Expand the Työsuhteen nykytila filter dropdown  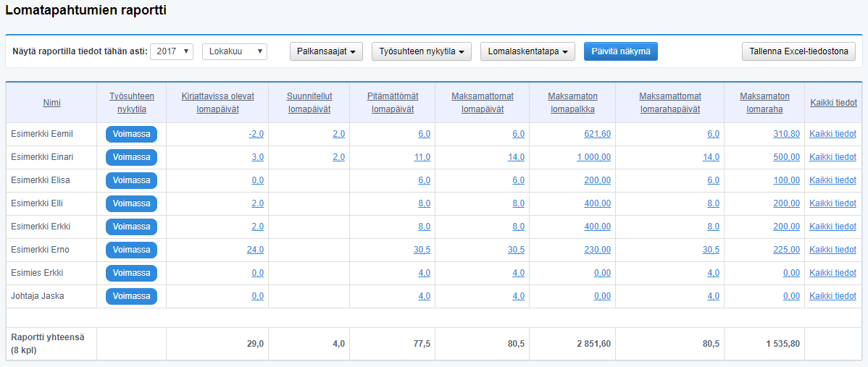pos(422,51)
